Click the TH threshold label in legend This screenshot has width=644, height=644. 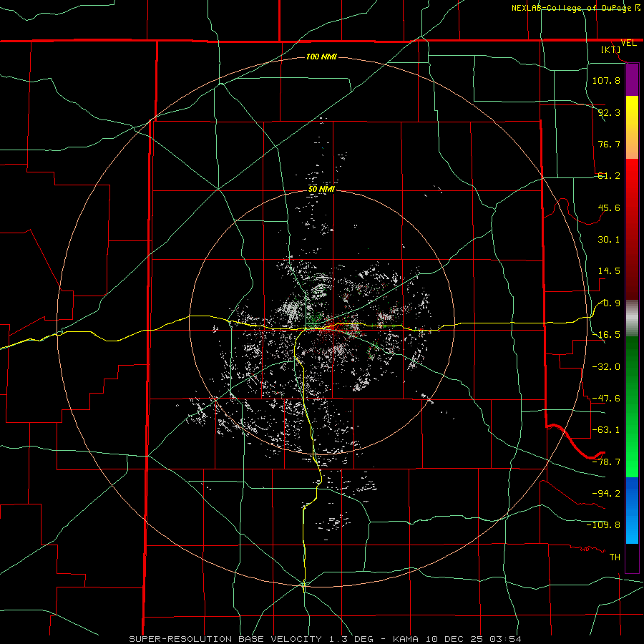(615, 557)
